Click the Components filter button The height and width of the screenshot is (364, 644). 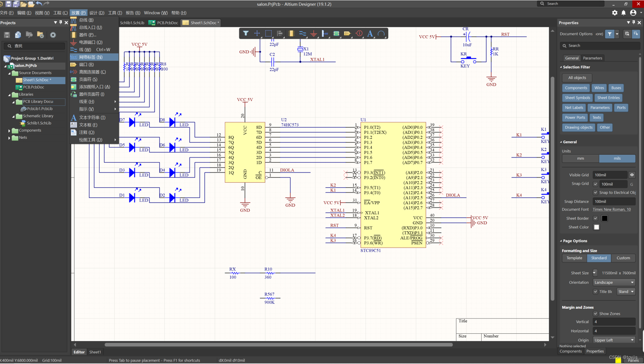coord(576,88)
